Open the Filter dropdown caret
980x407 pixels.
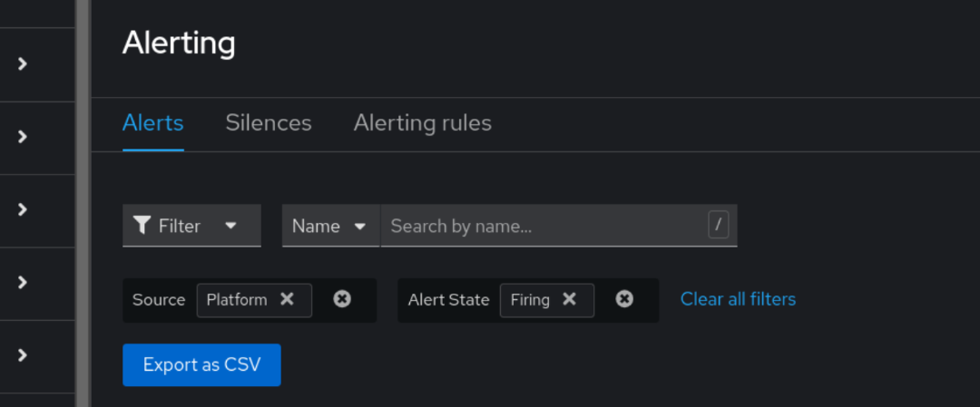coord(230,226)
